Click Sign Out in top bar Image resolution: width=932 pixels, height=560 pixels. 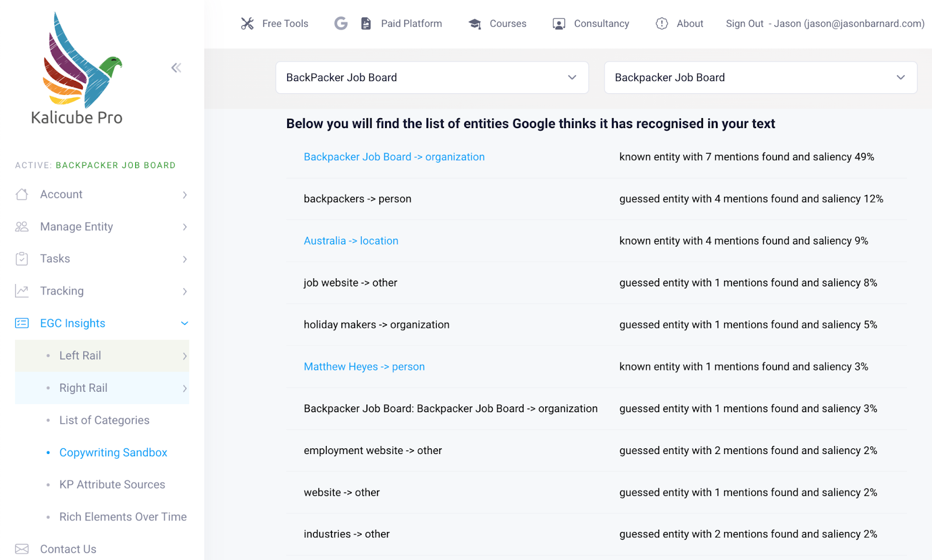[x=744, y=24]
